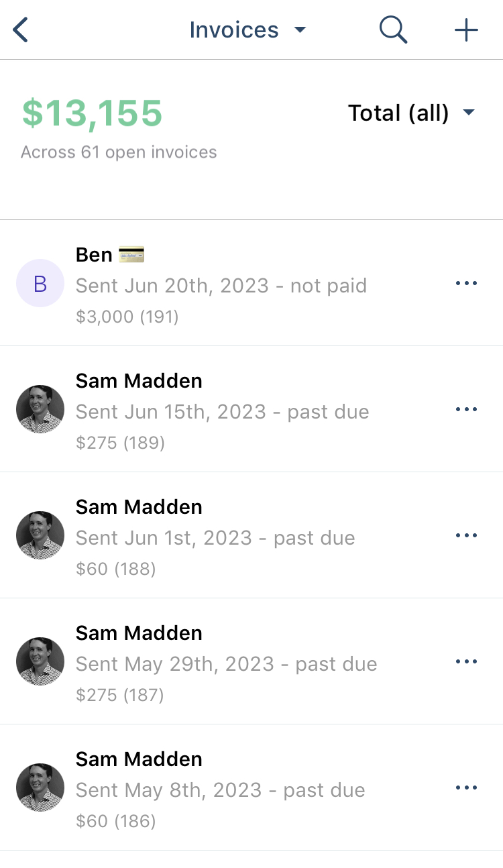Tap Sam Madden's photo on invoice 187

tap(40, 661)
